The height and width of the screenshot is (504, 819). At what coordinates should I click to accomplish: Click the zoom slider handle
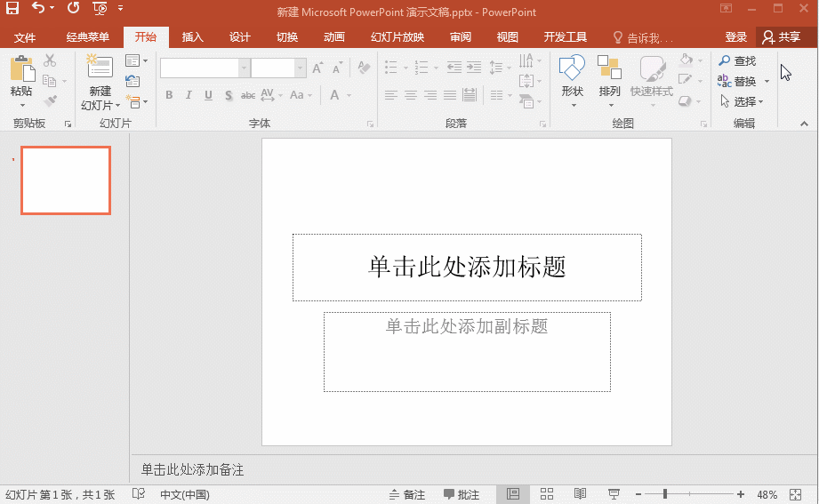tap(665, 494)
